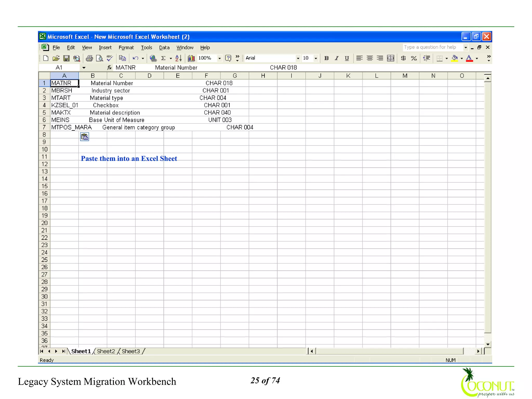This screenshot has height=399, width=532.
Task: Switch to the Sheet3 tab
Action: (131, 351)
